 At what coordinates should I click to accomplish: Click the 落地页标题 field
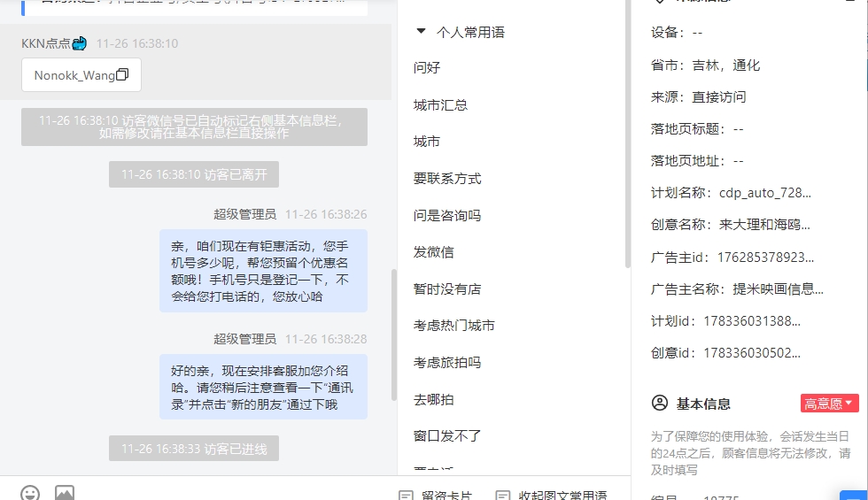tap(697, 129)
